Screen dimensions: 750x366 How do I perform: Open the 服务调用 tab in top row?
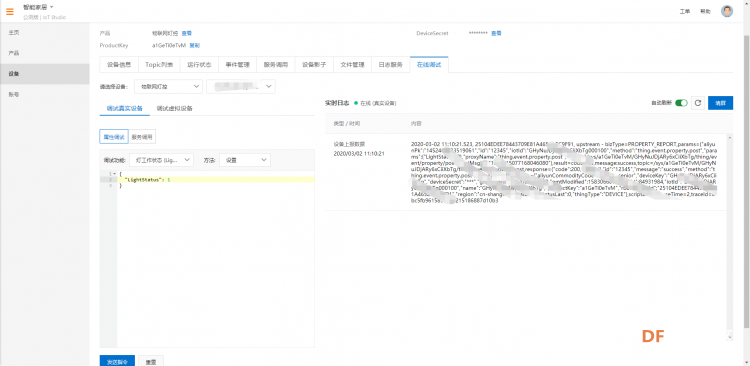(276, 65)
